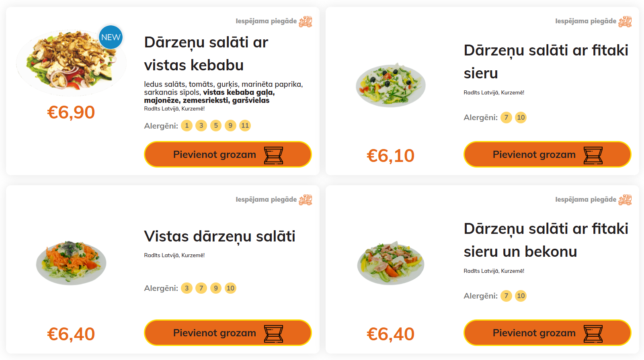Add chicken kebab salad to the cart

228,155
